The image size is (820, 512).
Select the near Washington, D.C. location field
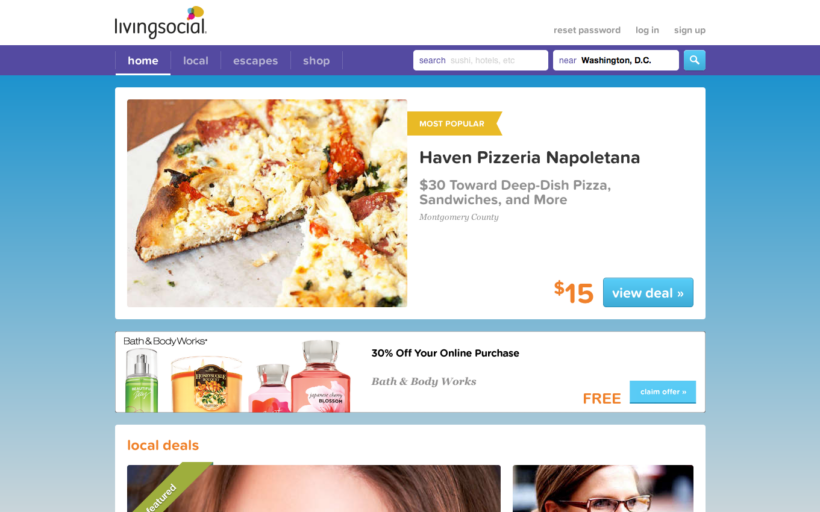616,60
